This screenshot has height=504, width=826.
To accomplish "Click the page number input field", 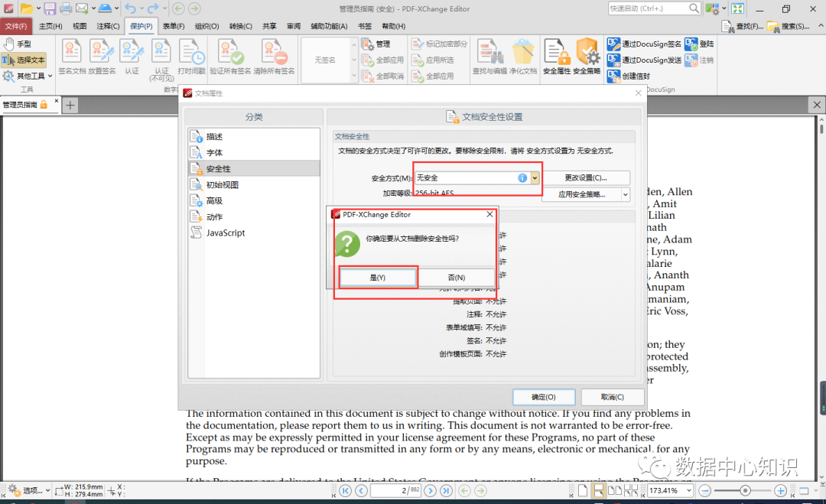I will 395,491.
